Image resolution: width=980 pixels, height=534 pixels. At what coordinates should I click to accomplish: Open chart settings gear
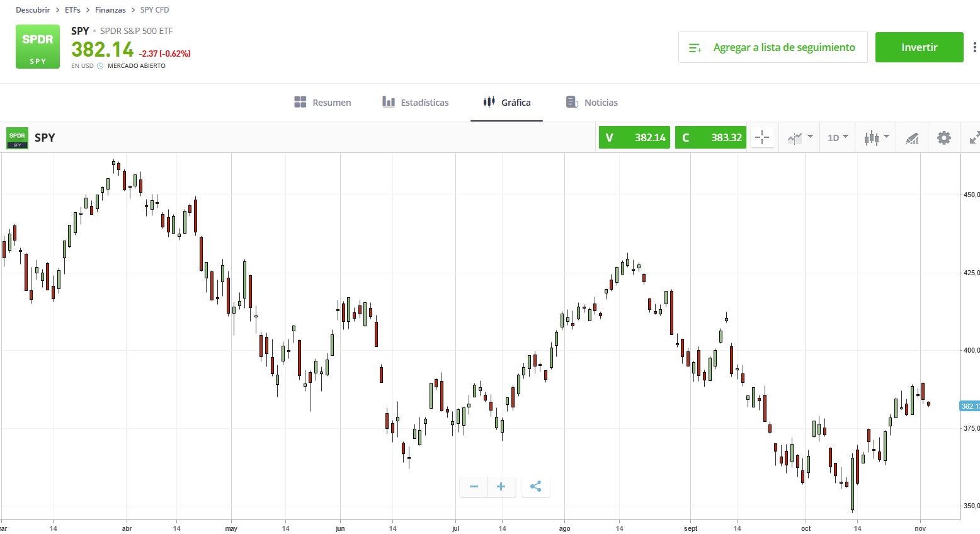pos(943,138)
